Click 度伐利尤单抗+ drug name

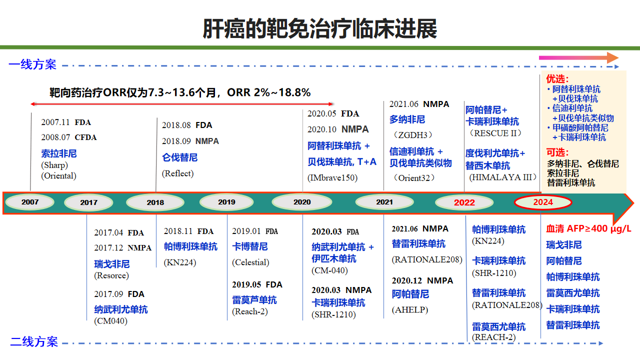pos(495,153)
